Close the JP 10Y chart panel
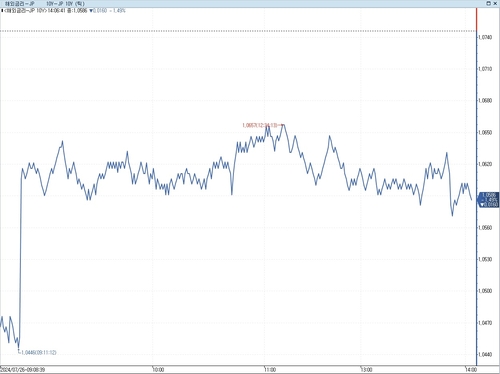 [x=495, y=3]
